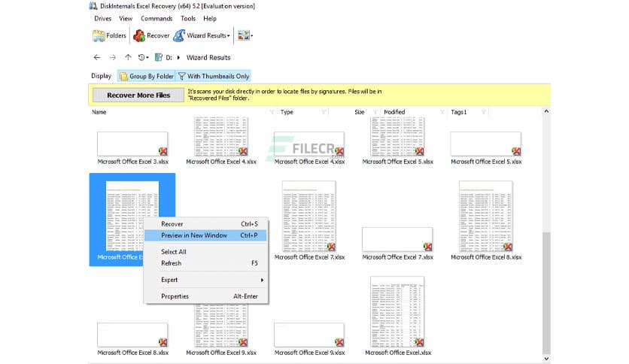Image resolution: width=629 pixels, height=364 pixels.
Task: Click the view mode thumbnails icon
Action: (x=243, y=35)
